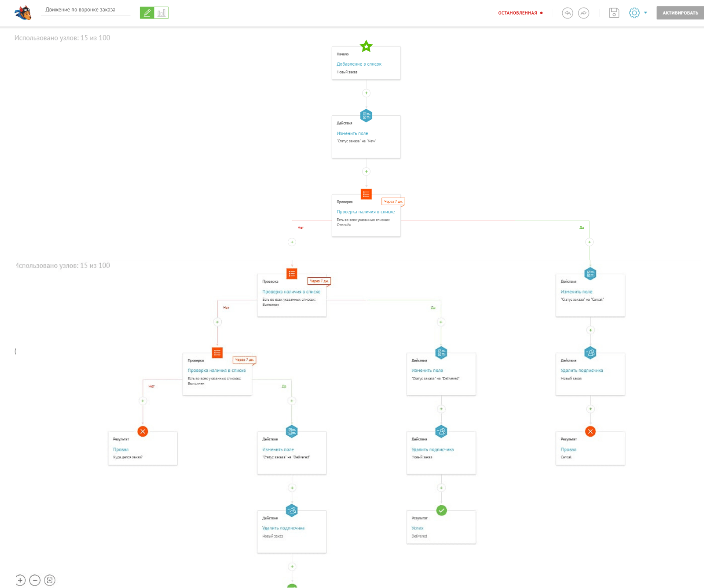Click the green star start icon
Image resolution: width=704 pixels, height=588 pixels.
click(x=366, y=46)
